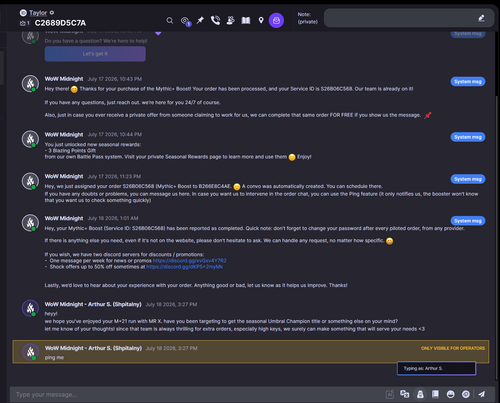Click System msg badge on 10:44 PM message
Screen dimensions: 500x403
468,137
